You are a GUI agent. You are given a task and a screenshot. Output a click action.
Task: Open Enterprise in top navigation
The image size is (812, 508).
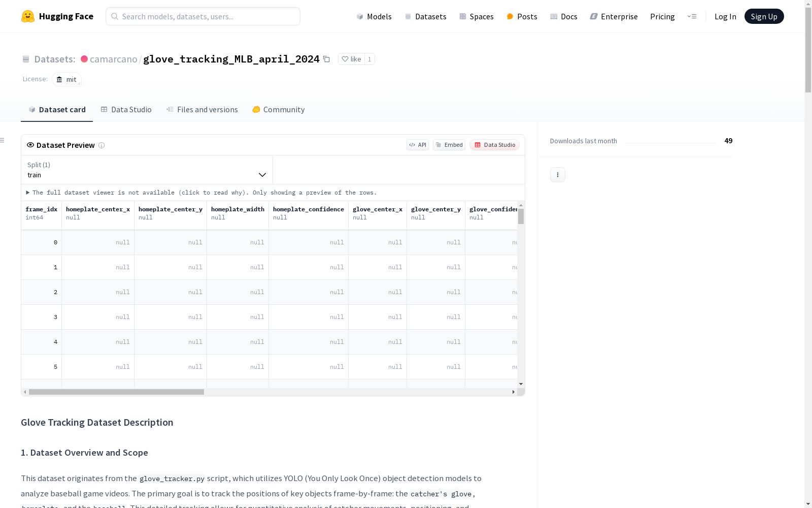[x=614, y=16]
